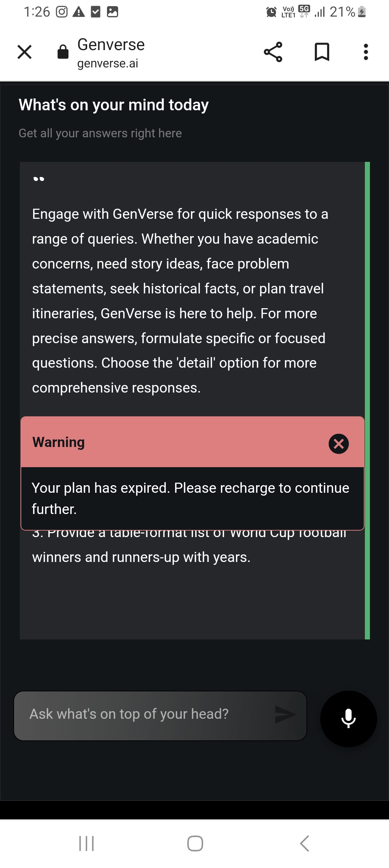
Task: Open Android recent apps
Action: pyautogui.click(x=86, y=843)
